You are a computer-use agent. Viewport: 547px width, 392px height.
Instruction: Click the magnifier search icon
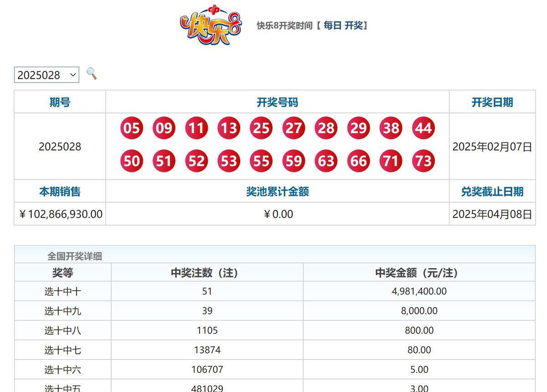(x=92, y=73)
